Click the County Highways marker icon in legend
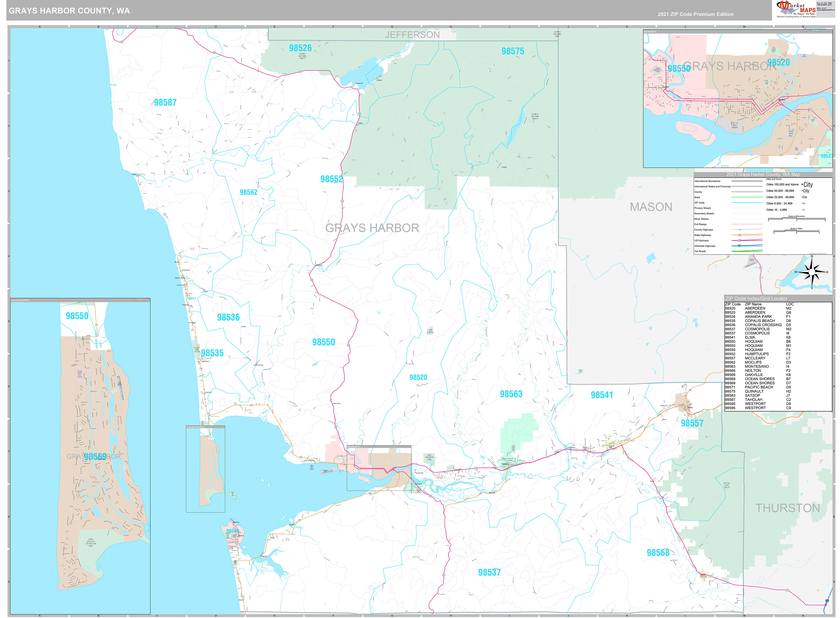Image resolution: width=840 pixels, height=618 pixels. point(739,230)
